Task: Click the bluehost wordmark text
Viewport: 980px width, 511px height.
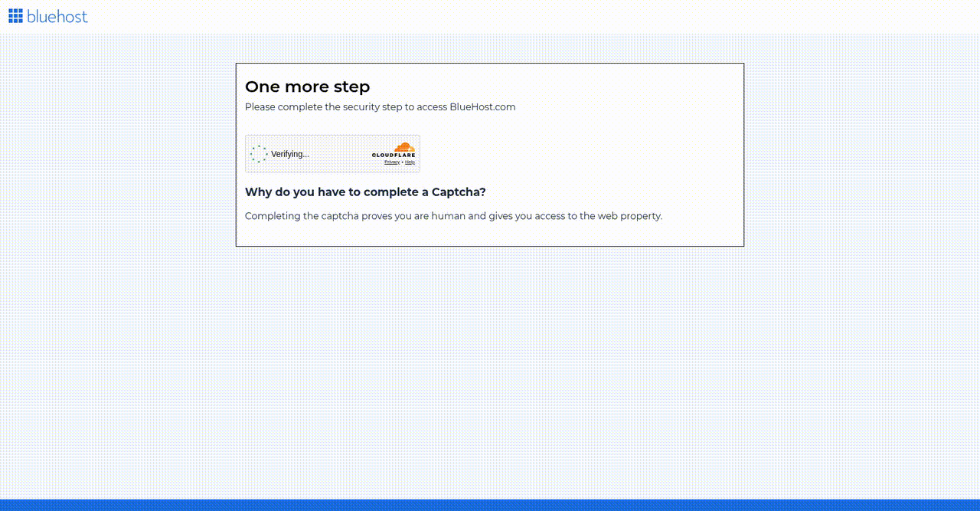Action: pyautogui.click(x=57, y=16)
